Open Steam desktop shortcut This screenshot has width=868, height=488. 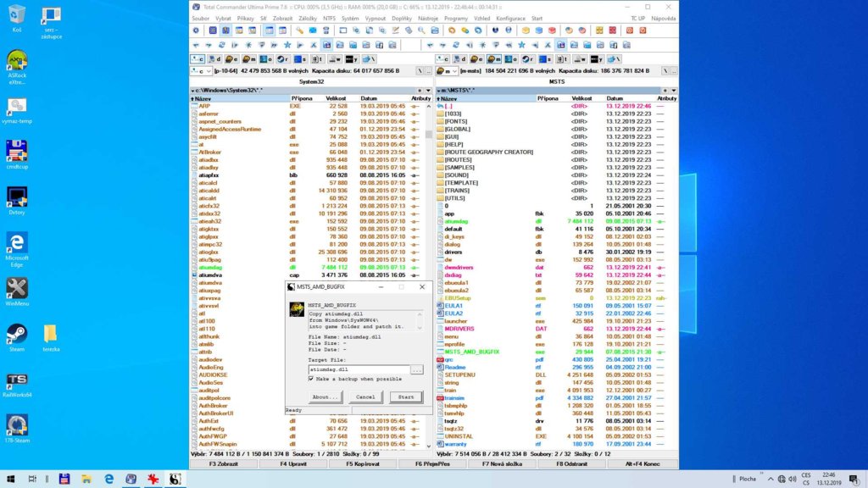point(16,335)
